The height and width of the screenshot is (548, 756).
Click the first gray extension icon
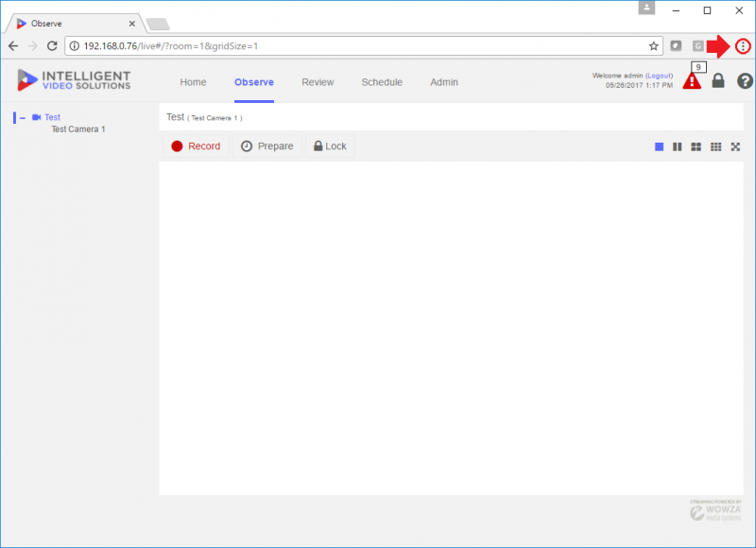[x=676, y=45]
